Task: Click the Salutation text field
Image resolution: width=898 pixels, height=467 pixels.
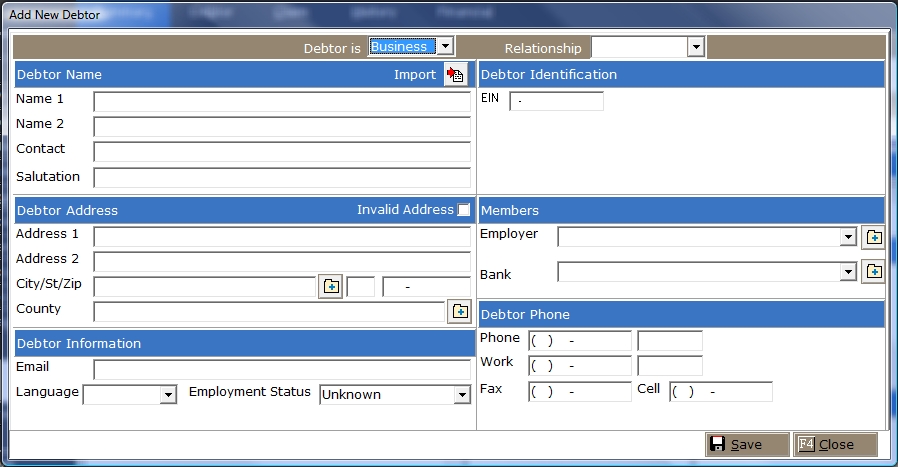Action: pyautogui.click(x=282, y=178)
